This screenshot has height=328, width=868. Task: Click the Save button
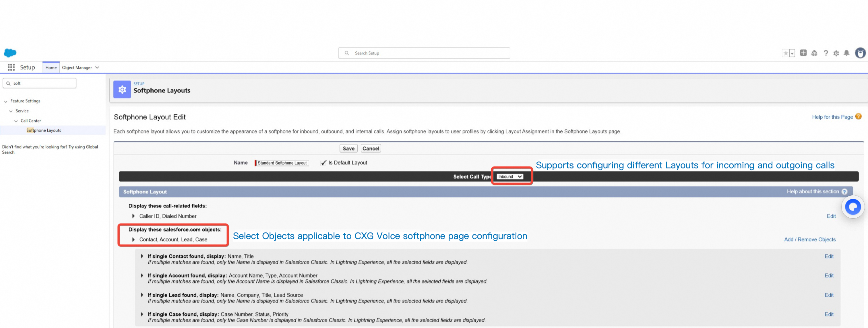348,148
